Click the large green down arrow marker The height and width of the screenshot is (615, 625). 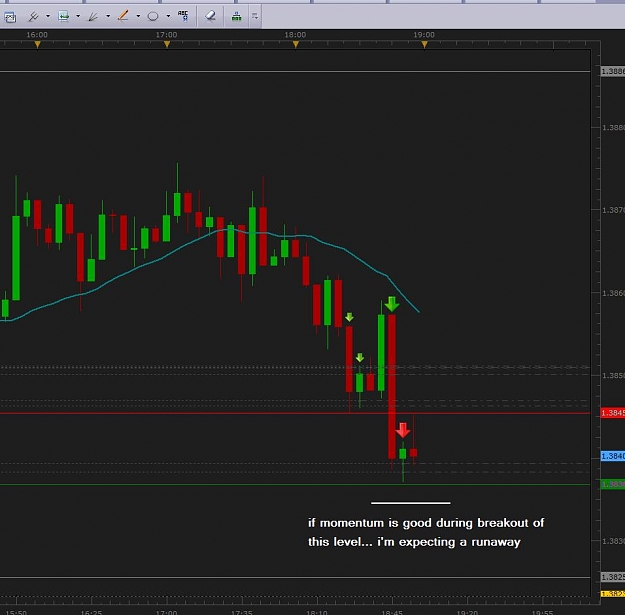click(392, 304)
